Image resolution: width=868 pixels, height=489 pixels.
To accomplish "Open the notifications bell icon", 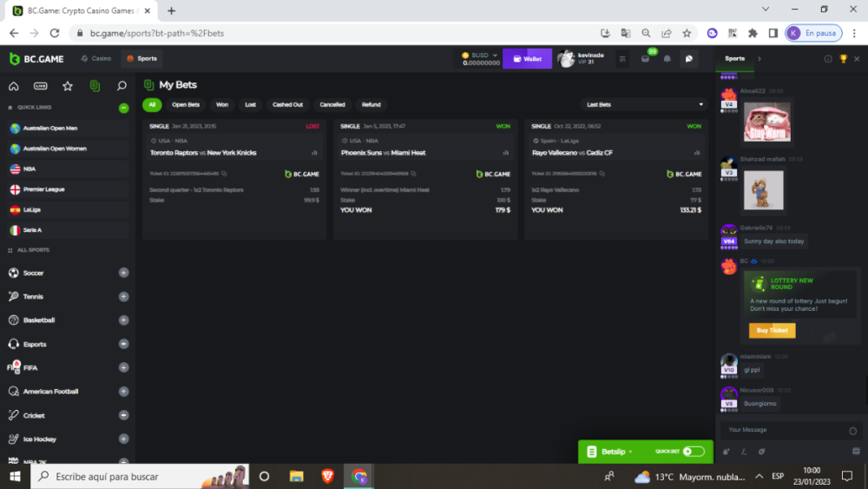I will pos(667,59).
